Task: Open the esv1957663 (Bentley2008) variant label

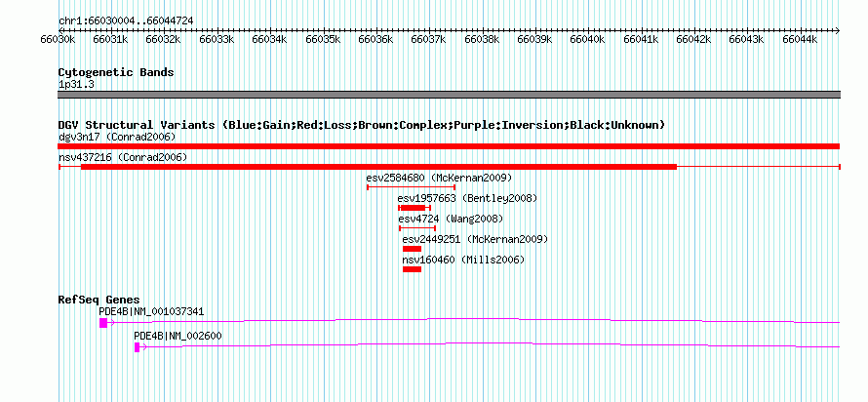Action: tap(467, 198)
